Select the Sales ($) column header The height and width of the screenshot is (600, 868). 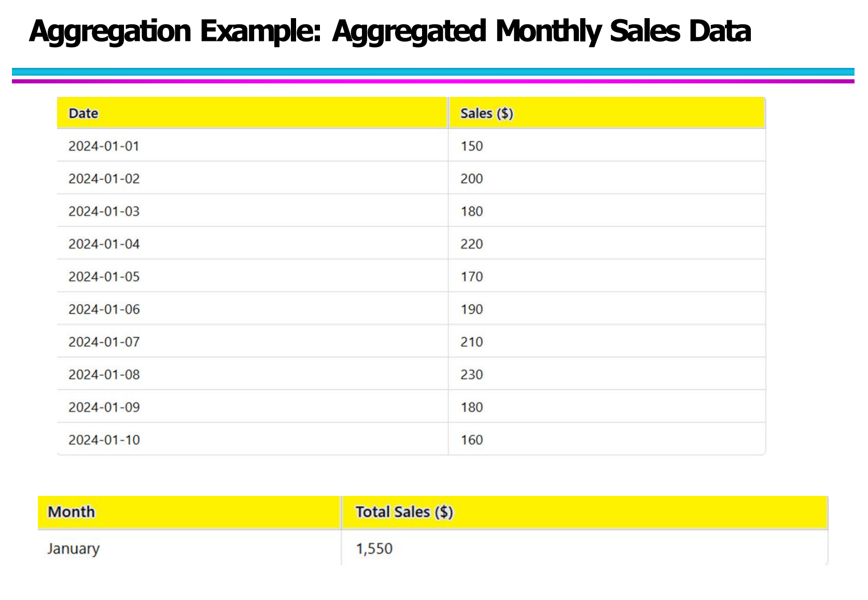click(x=486, y=113)
